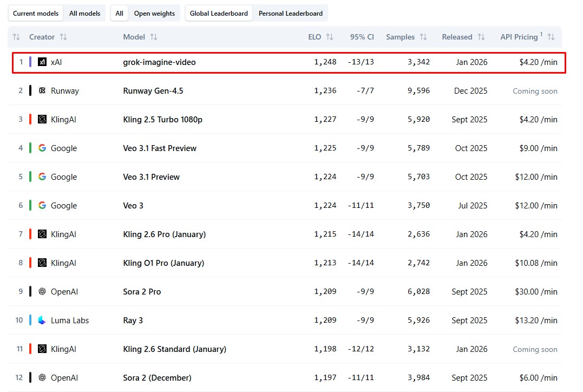This screenshot has height=392, width=583.
Task: Click $6.00 /min price
Action: click(539, 378)
